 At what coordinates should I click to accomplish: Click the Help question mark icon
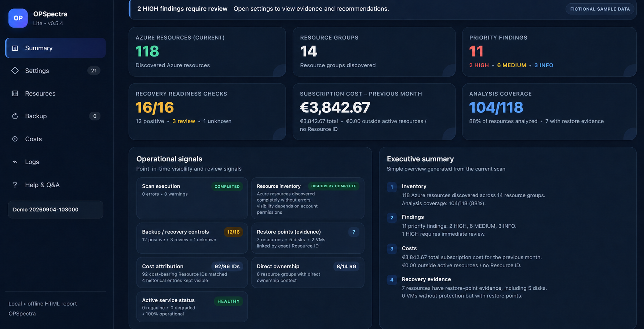click(x=15, y=185)
